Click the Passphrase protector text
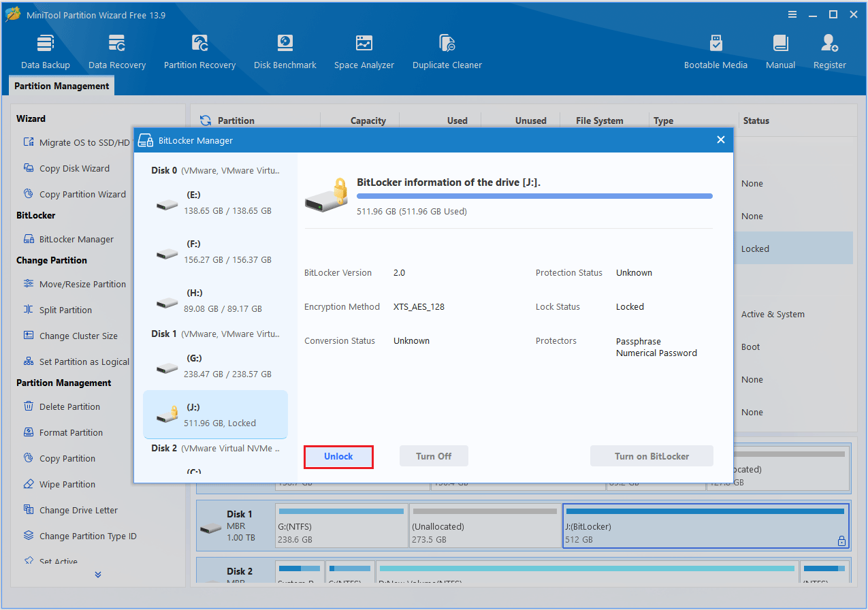The image size is (868, 610). 639,341
